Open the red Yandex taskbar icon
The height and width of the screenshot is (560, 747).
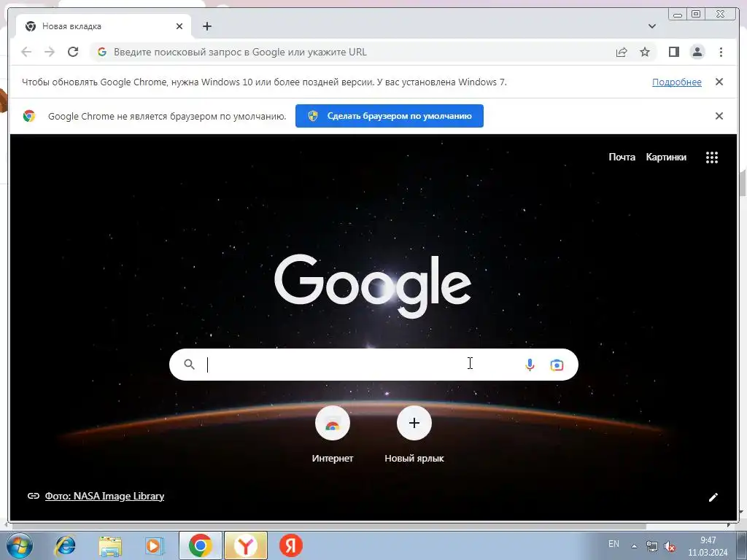point(290,545)
